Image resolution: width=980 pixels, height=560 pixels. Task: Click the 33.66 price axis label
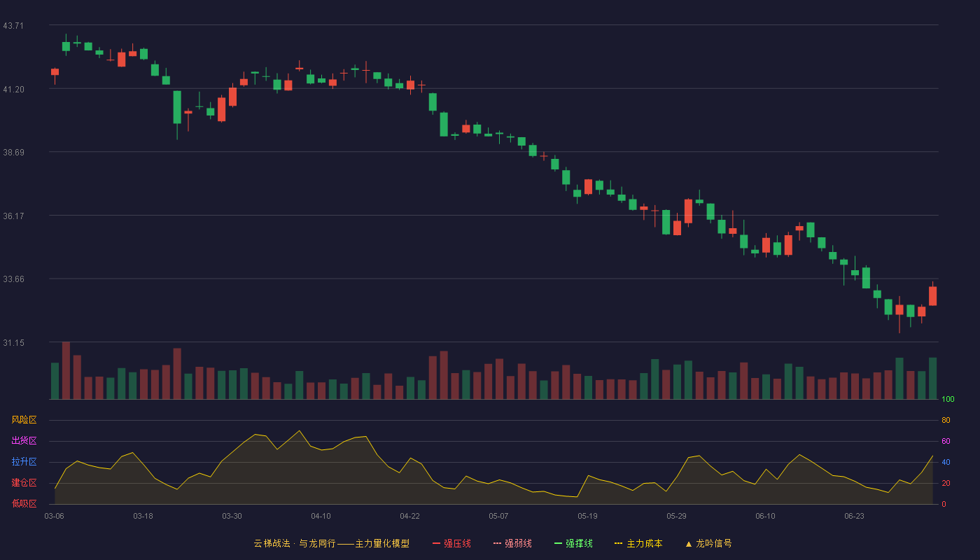tap(13, 279)
